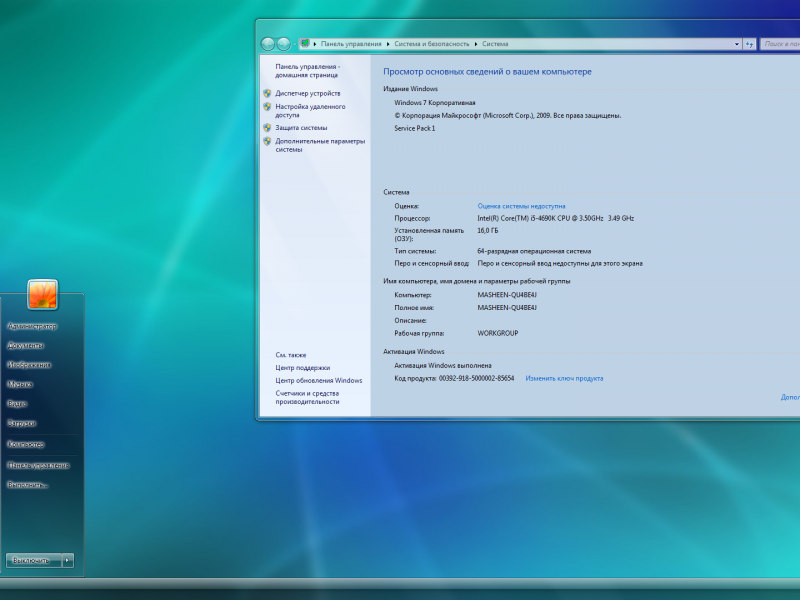Open Настройка удаленного доступа link
This screenshot has width=800, height=600.
tap(310, 111)
